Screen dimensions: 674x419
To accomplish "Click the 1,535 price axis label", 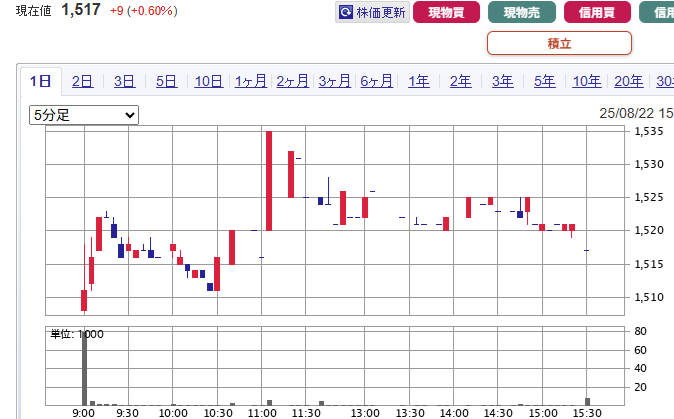I will coord(649,131).
